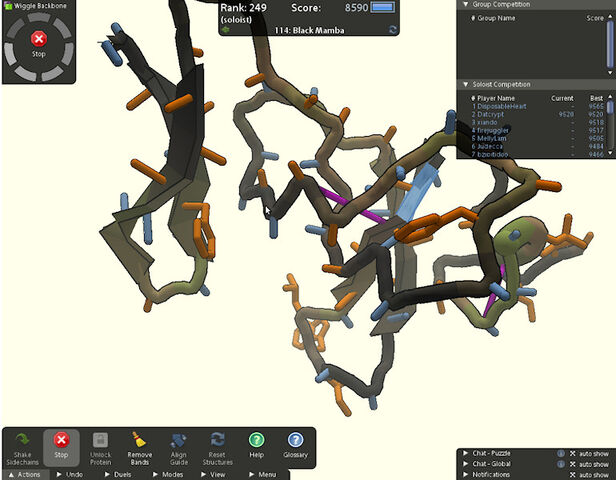Open the Menu item in bottom bar
The width and height of the screenshot is (616, 480).
(262, 475)
